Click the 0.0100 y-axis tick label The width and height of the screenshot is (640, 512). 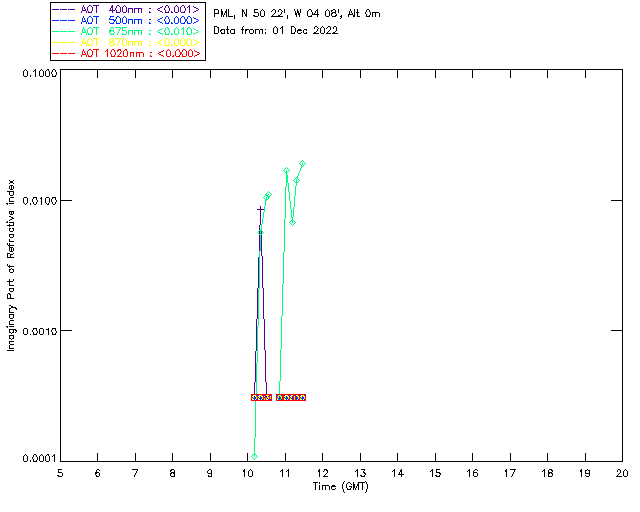click(x=40, y=201)
